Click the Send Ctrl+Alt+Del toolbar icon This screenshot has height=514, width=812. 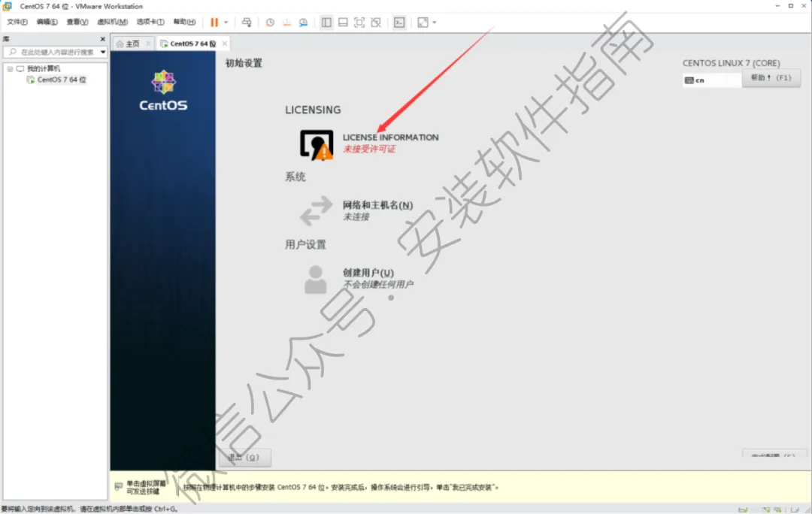coord(247,23)
